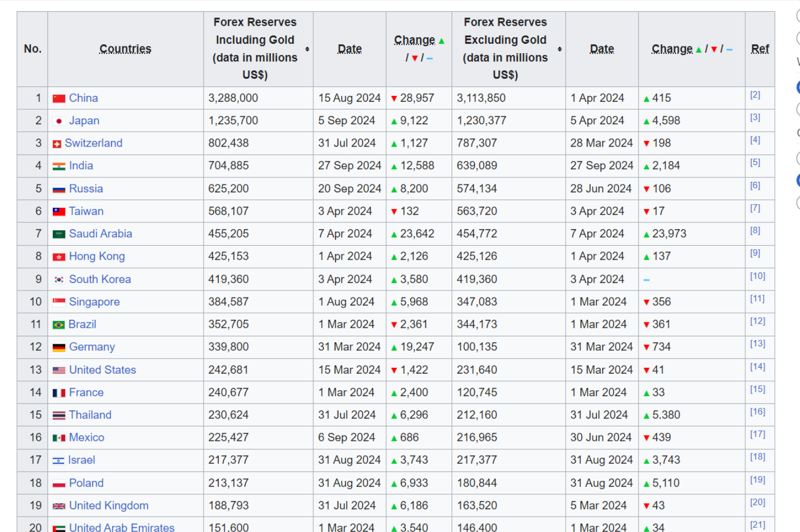Open the United Kingdom link
The width and height of the screenshot is (800, 532).
[x=109, y=505]
